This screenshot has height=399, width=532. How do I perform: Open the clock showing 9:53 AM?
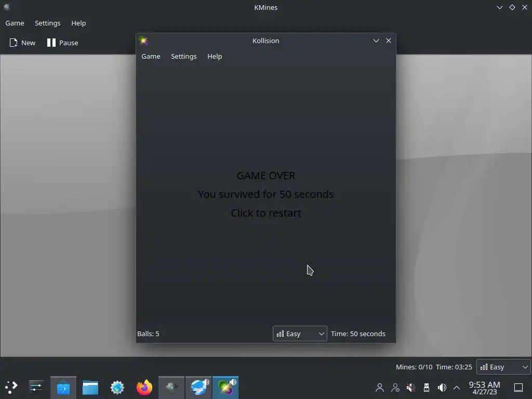485,388
